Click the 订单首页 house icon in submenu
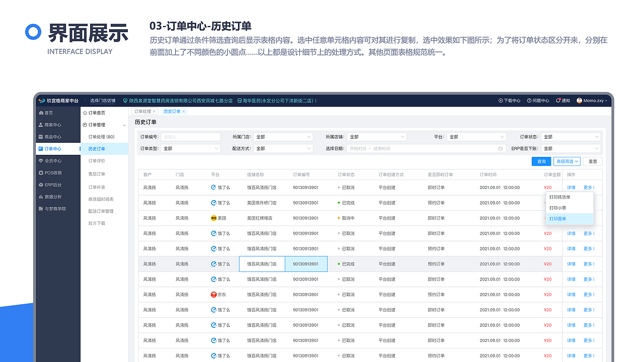This screenshot has height=362, width=644. click(x=85, y=113)
